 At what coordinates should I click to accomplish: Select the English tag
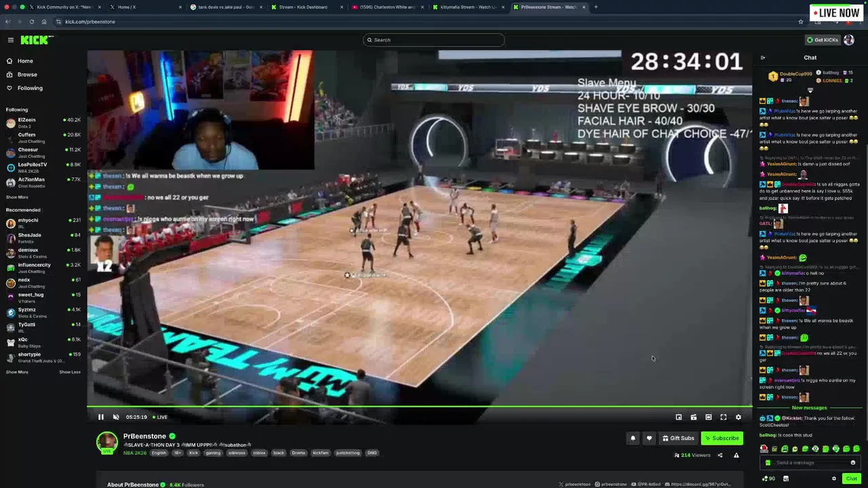[159, 453]
